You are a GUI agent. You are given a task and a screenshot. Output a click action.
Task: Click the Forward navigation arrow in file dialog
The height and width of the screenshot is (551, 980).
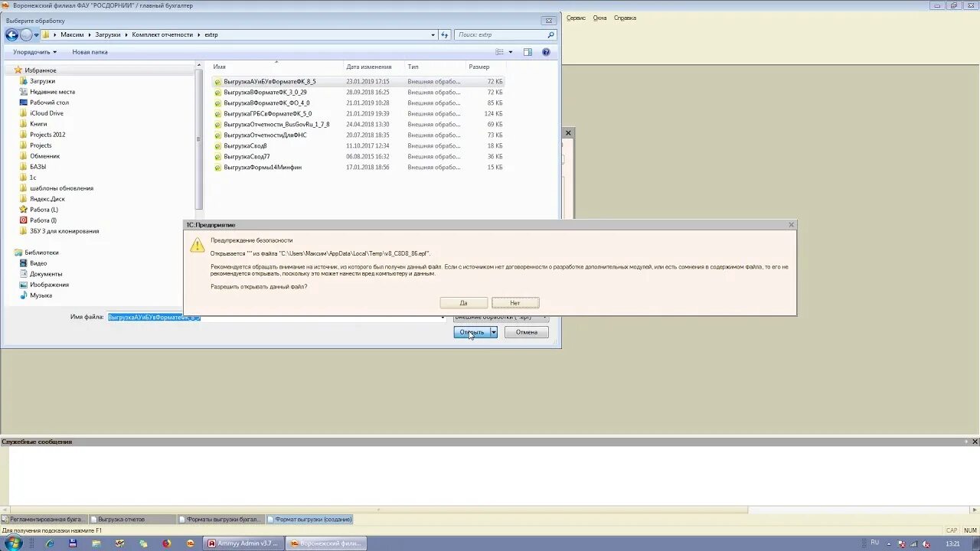pyautogui.click(x=26, y=34)
